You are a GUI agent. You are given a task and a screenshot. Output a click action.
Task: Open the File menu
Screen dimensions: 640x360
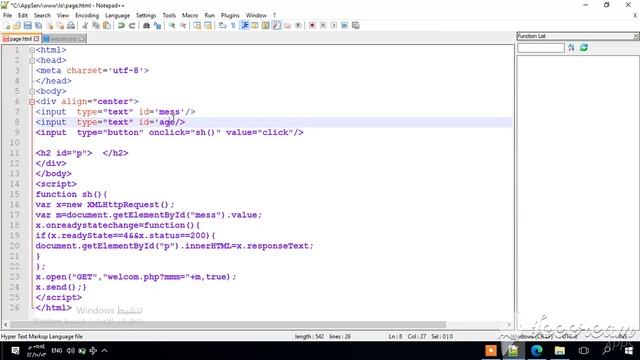pyautogui.click(x=7, y=16)
